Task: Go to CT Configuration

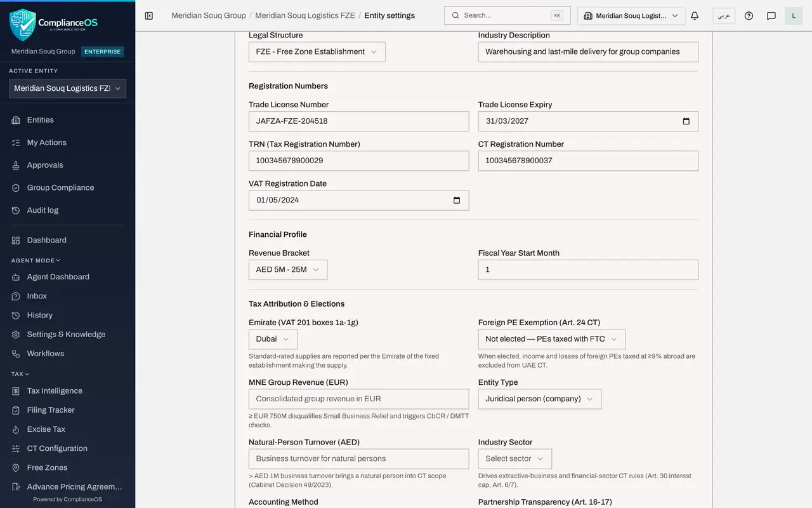Action: pyautogui.click(x=57, y=448)
